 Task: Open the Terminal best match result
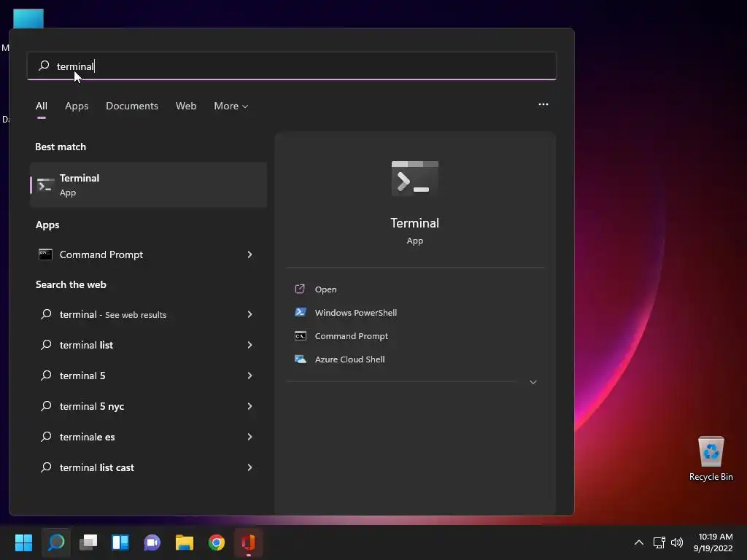coord(148,184)
